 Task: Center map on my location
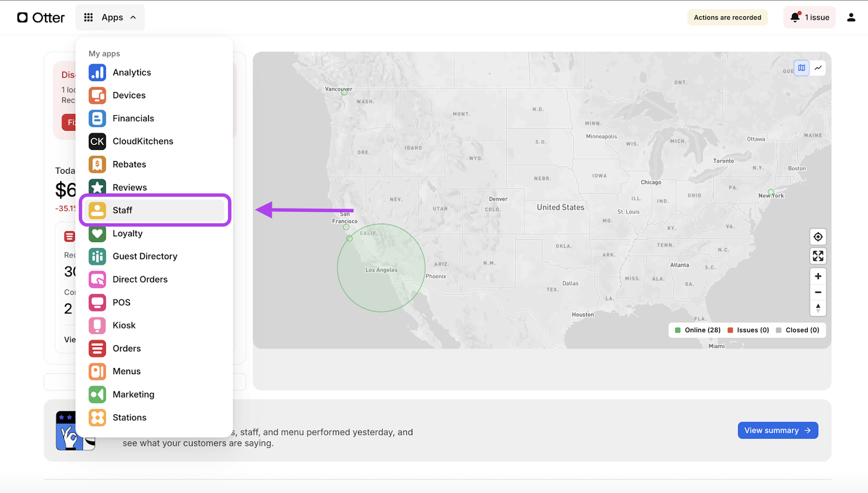coord(818,237)
